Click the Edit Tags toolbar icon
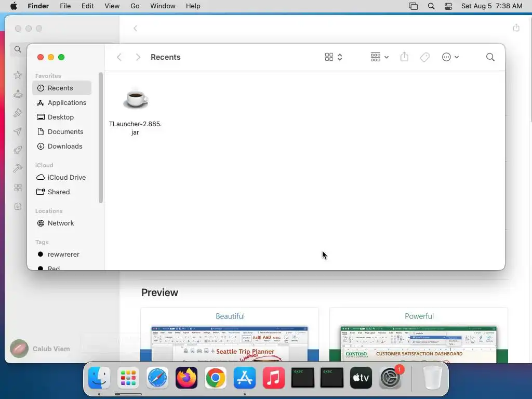The height and width of the screenshot is (399, 532). [x=425, y=57]
